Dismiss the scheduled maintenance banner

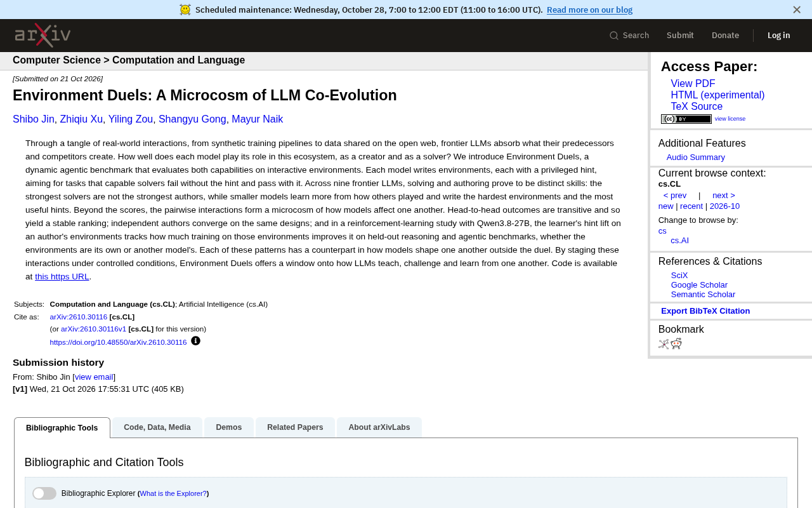(x=797, y=10)
